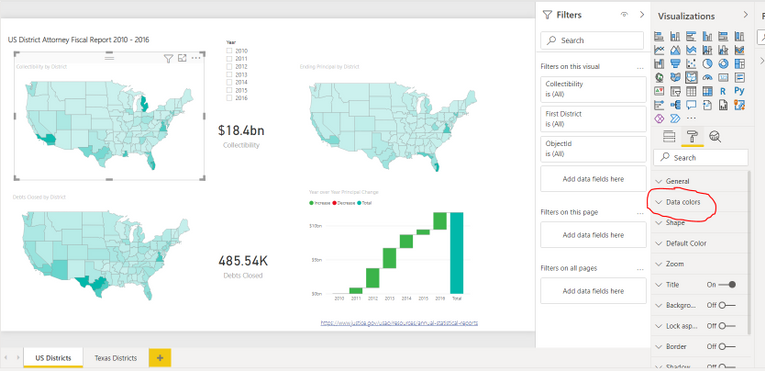The width and height of the screenshot is (765, 371).
Task: Open focus mode on Collectibility map
Action: click(x=182, y=59)
